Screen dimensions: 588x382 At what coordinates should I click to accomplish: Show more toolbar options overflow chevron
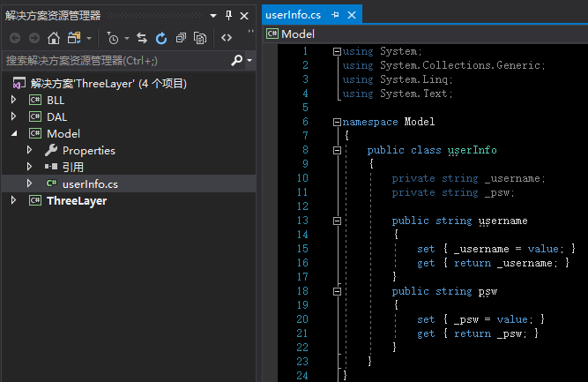point(251,31)
